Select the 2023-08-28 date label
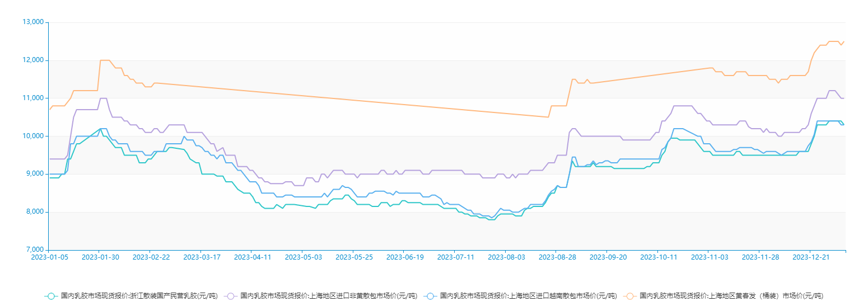This screenshot has height=306, width=868. coord(557,257)
